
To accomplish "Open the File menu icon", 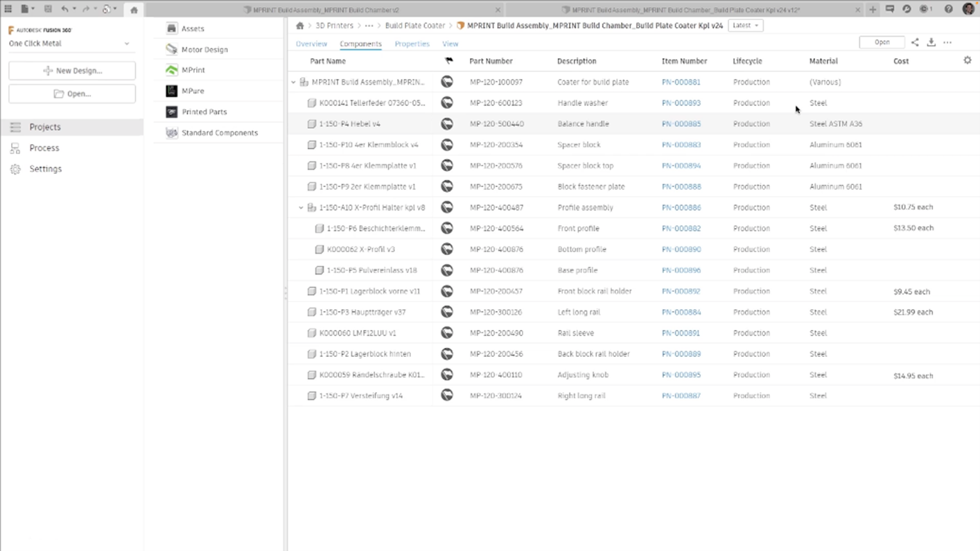I will [x=26, y=9].
